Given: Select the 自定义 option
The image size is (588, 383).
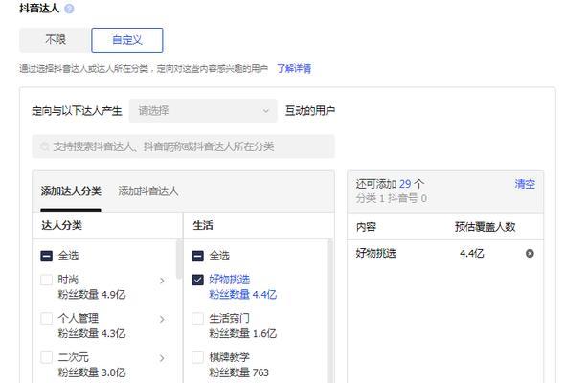Looking at the screenshot, I should (127, 40).
